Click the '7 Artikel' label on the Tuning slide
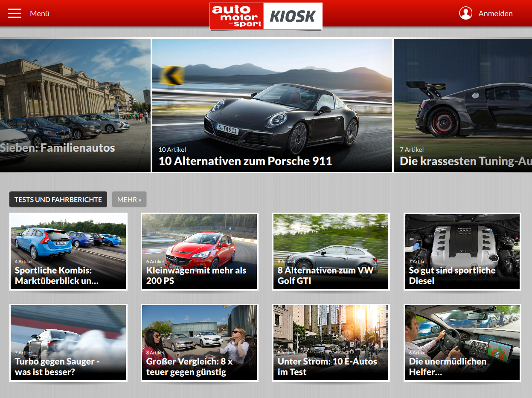The width and height of the screenshot is (532, 398). tap(412, 150)
